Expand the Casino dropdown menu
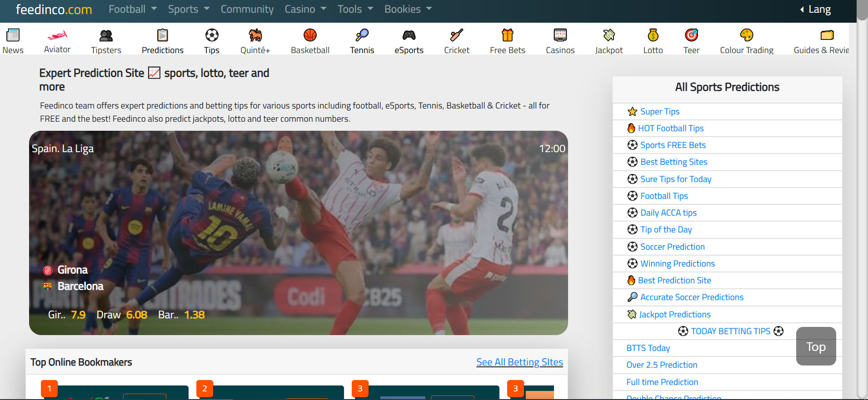868x400 pixels. point(305,9)
